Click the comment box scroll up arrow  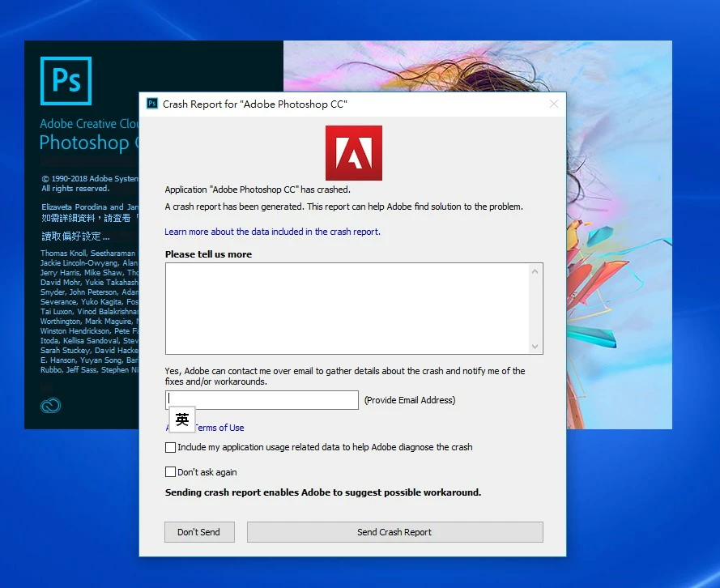pos(535,272)
